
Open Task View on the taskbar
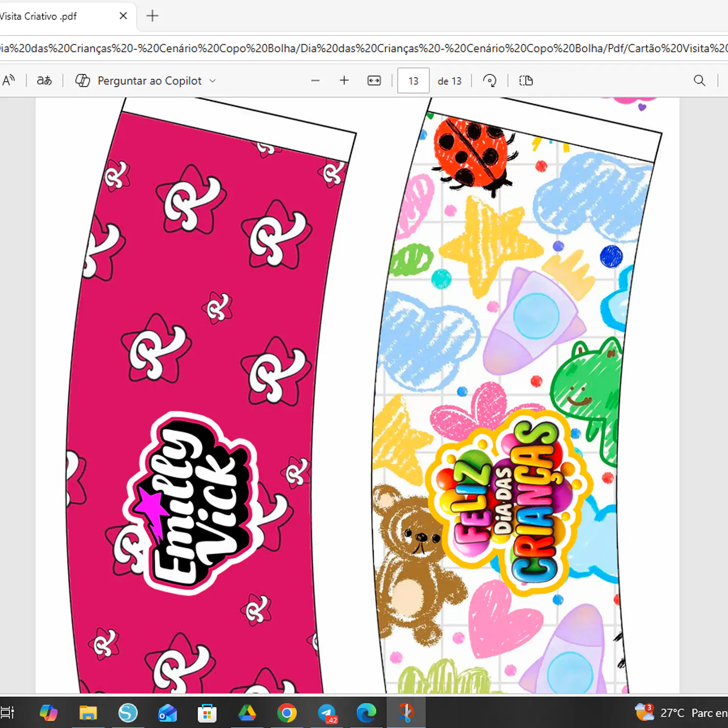pos(7,712)
